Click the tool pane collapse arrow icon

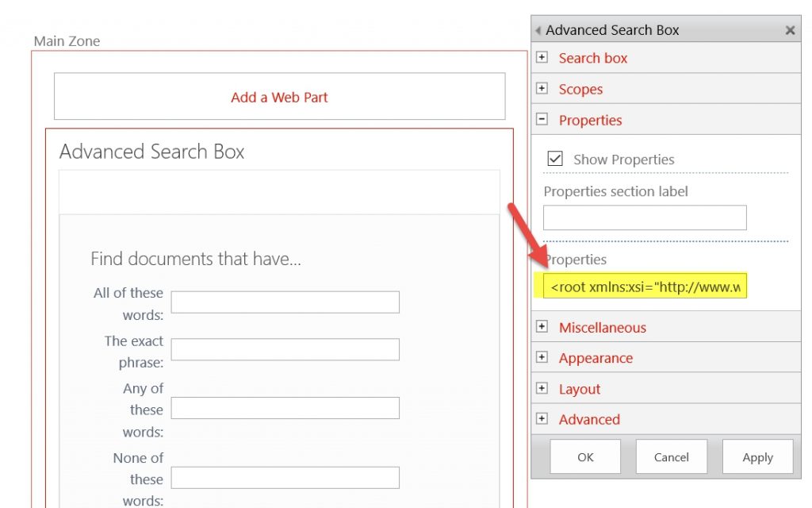point(538,30)
